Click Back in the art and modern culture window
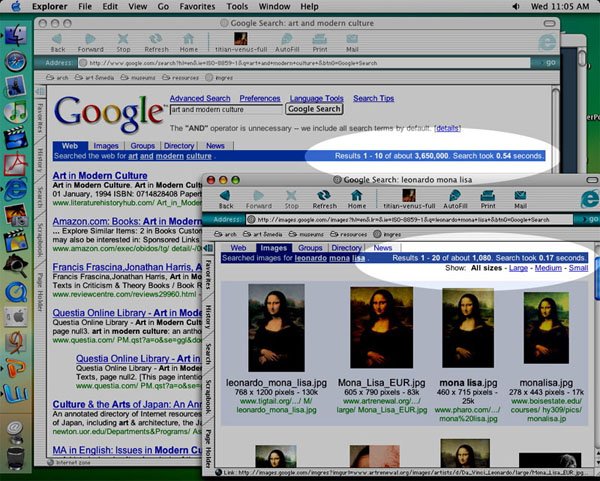Image resolution: width=600 pixels, height=481 pixels. point(58,43)
